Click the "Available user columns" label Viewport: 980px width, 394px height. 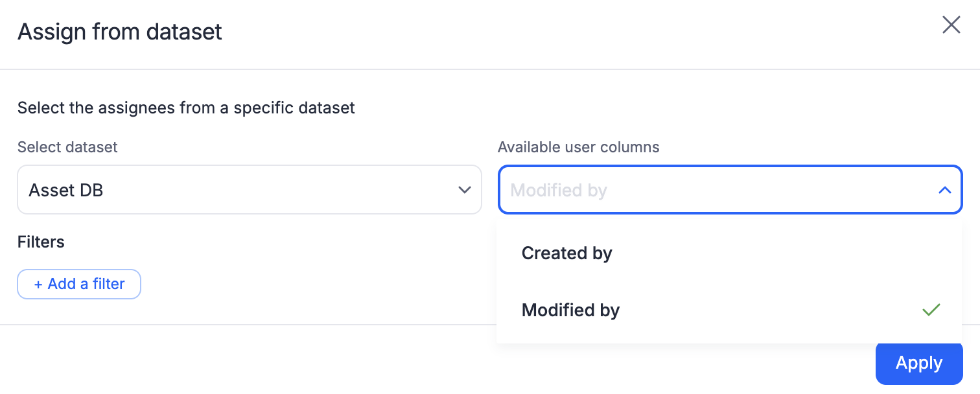tap(578, 147)
